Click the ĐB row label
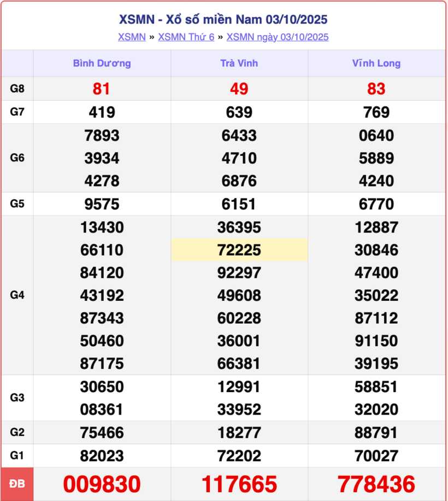The image size is (448, 501). 17,484
